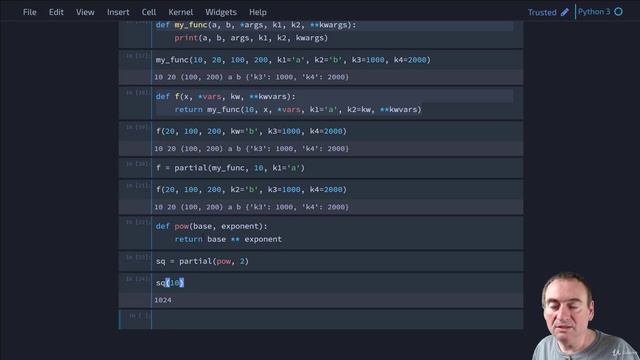Click the f(20, 100, 200, kw='b' call cell
This screenshot has height=360, width=640.
pos(337,131)
